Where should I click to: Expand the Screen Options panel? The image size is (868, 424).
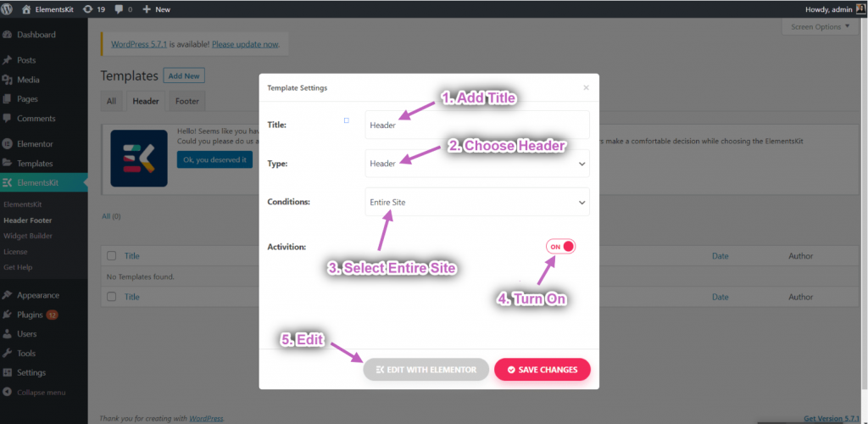click(820, 27)
